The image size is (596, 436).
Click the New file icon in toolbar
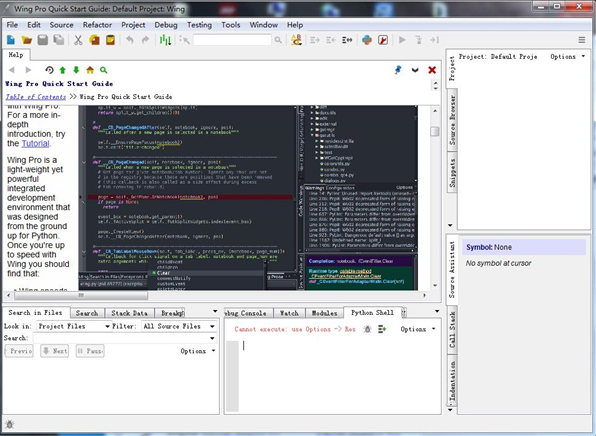pyautogui.click(x=11, y=40)
